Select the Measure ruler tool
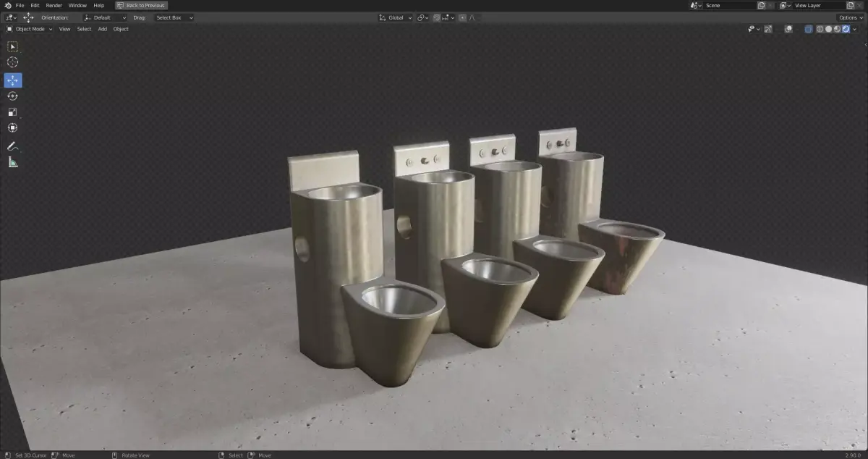The width and height of the screenshot is (868, 459). point(12,161)
